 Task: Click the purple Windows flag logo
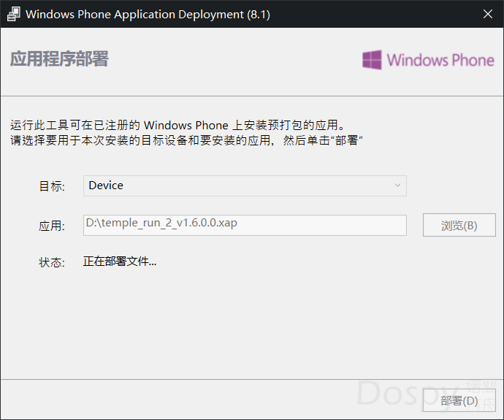(373, 60)
